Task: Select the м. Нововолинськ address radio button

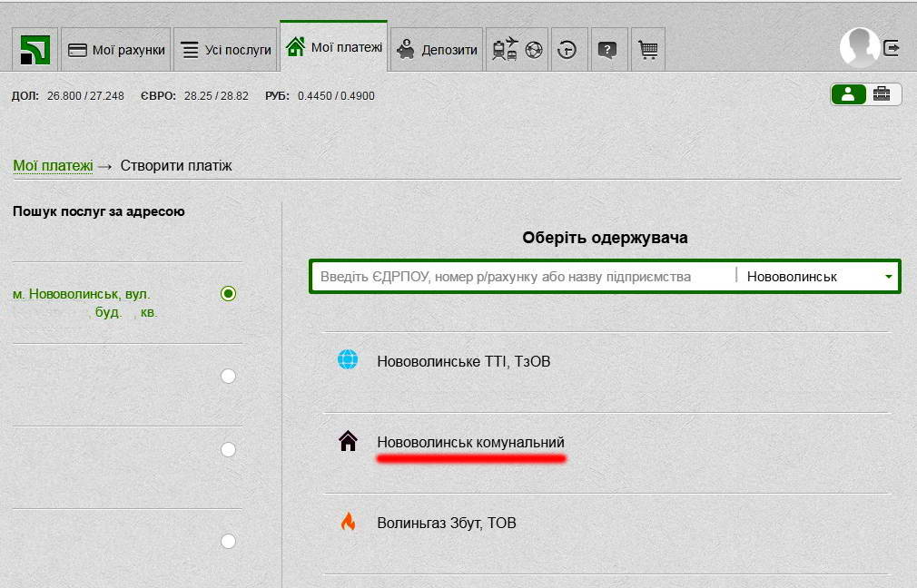Action: pyautogui.click(x=228, y=293)
